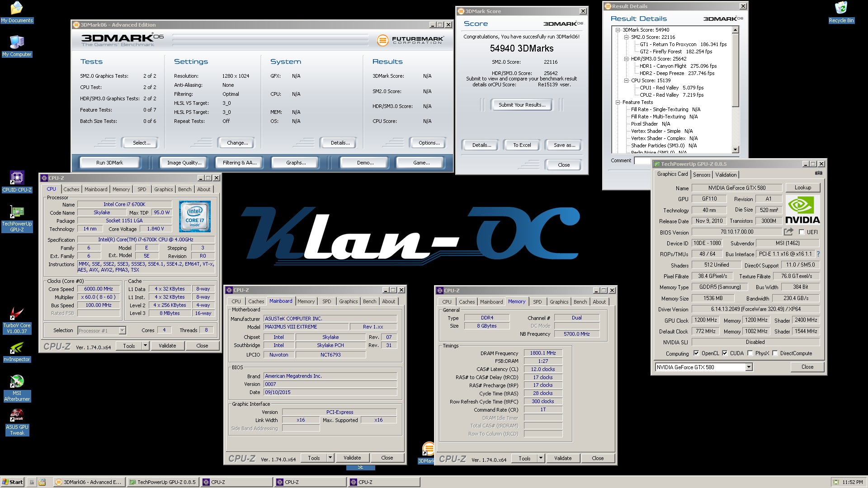Click the Run 3DMark button
Viewport: 868px width, 488px height.
coord(109,163)
